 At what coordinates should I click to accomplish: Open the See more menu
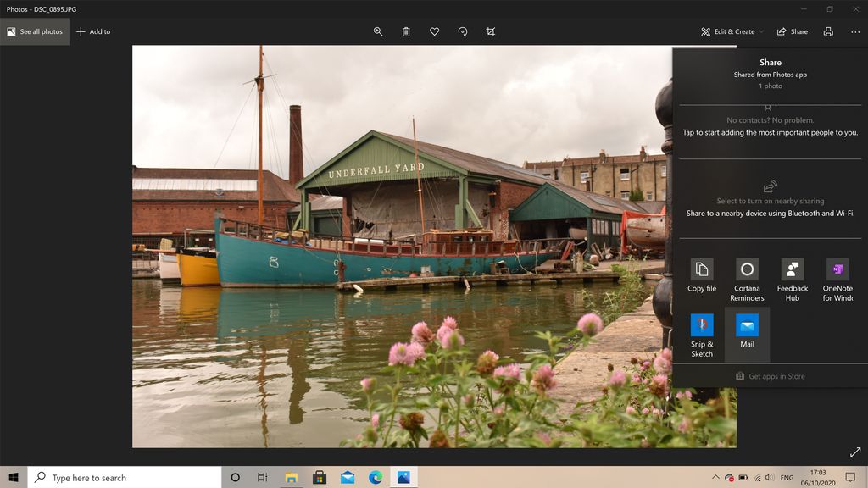[x=855, y=31]
